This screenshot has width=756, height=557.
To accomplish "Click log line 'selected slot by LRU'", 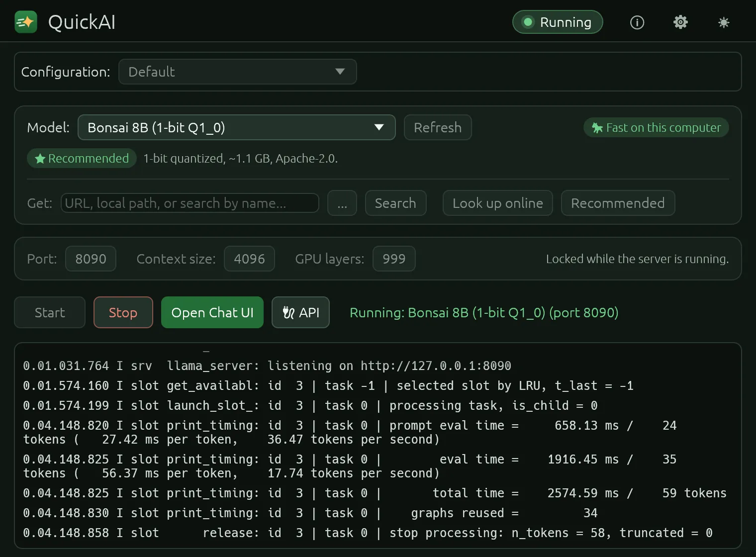I will (328, 386).
